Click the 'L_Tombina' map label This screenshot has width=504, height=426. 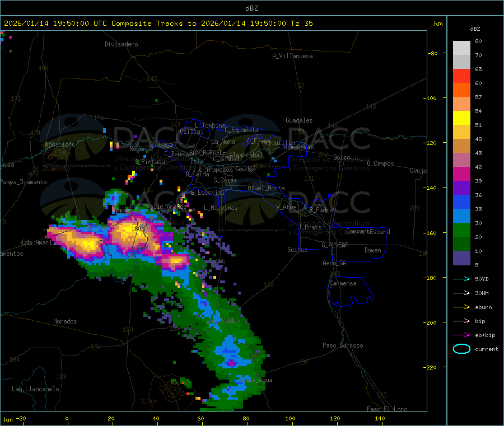pyautogui.click(x=210, y=125)
